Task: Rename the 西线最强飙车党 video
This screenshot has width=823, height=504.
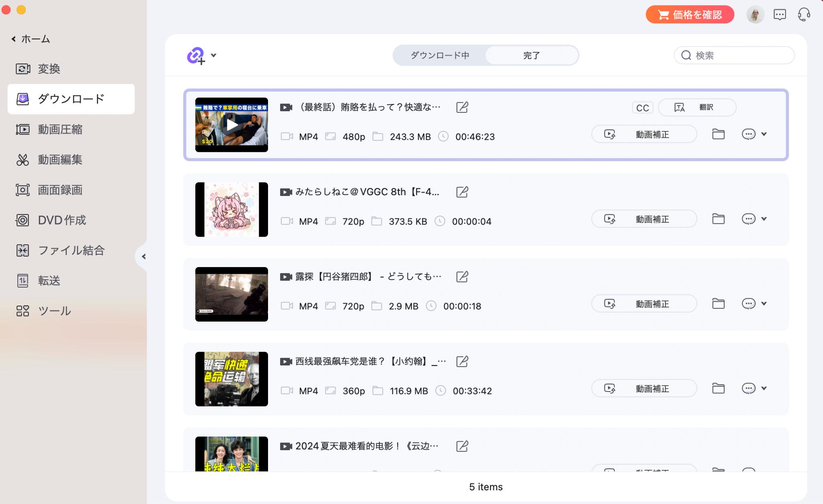Action: 462,361
